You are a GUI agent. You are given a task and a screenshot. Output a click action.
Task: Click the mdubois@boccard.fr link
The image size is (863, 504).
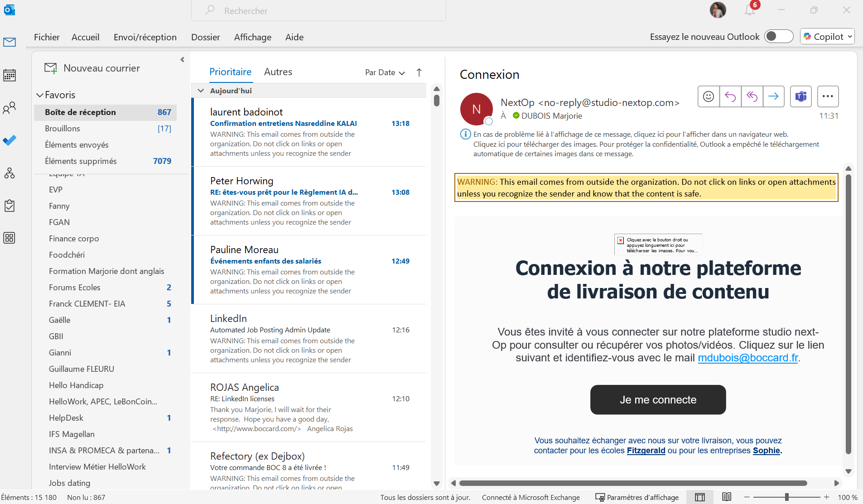point(748,358)
